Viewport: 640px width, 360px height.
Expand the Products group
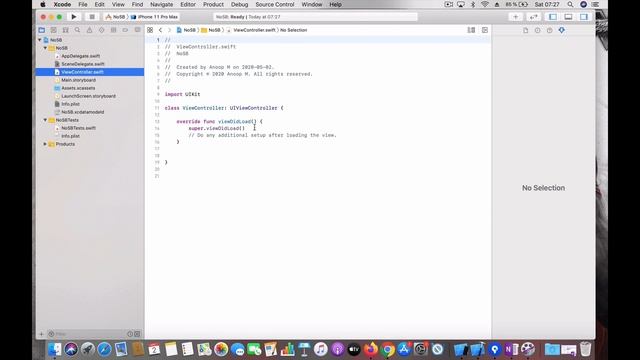coord(45,144)
